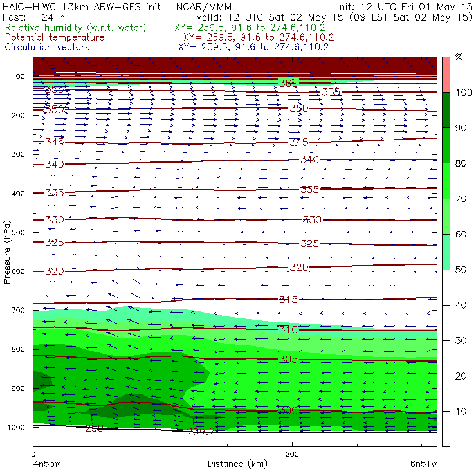Pick the 50–60% mint green colorbar segment
Image resolution: width=476 pixels, height=476 pixels.
tap(446, 252)
